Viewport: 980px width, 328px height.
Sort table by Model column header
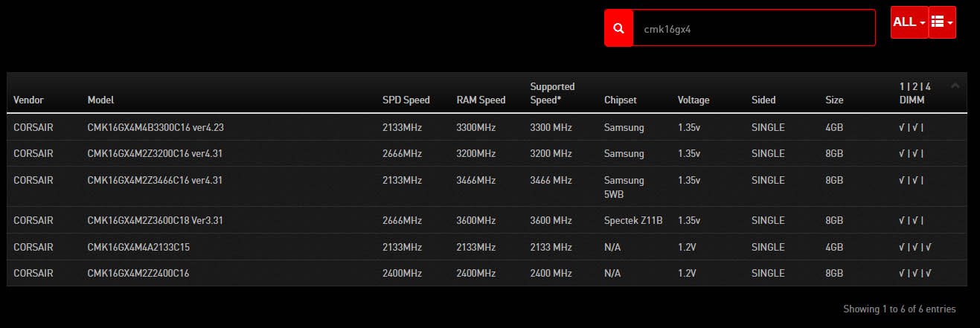pyautogui.click(x=100, y=100)
